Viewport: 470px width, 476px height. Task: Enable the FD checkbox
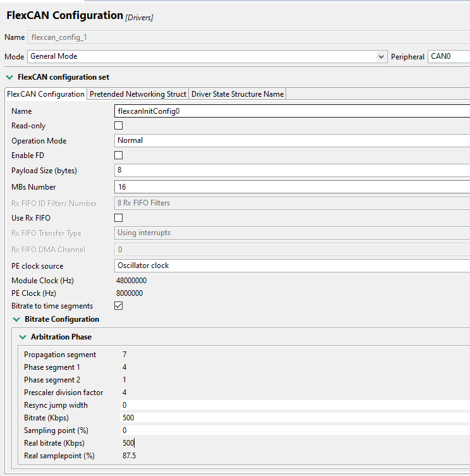118,155
